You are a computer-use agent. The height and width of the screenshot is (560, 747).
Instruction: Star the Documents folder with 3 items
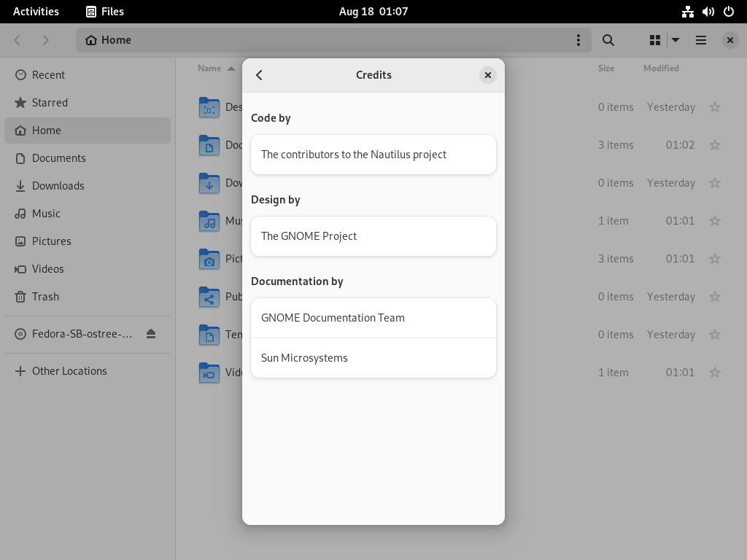(715, 145)
